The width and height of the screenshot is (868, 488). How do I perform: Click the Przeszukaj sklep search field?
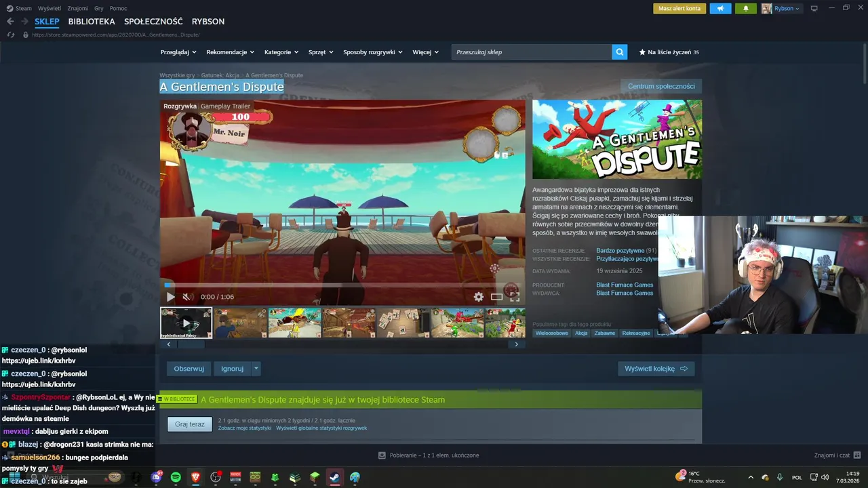[x=532, y=52]
